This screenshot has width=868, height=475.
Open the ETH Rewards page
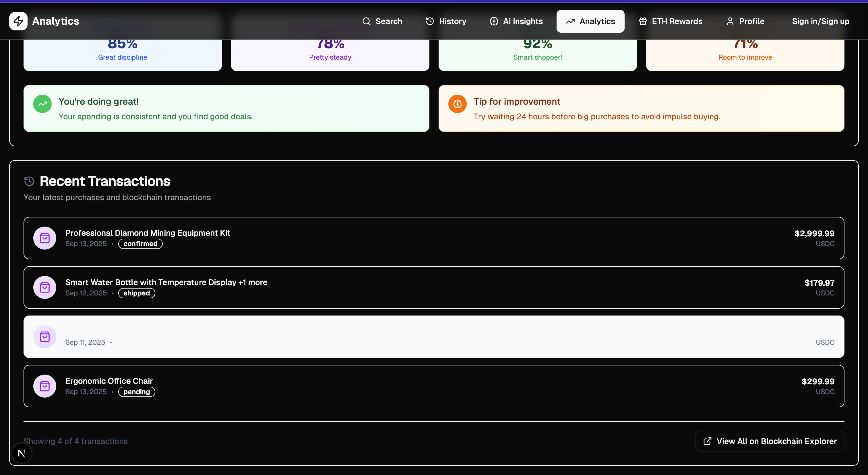670,21
